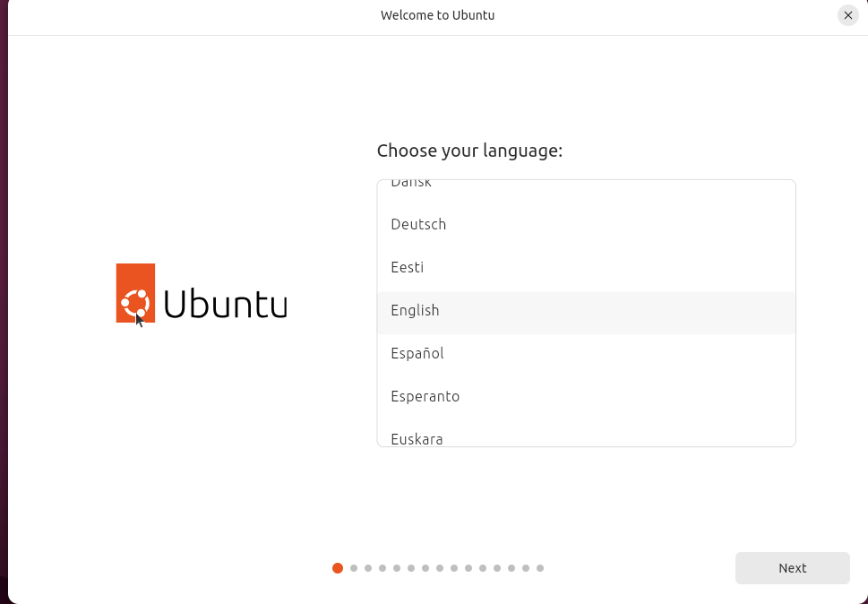Click the Ubuntu wordmark text

click(226, 305)
